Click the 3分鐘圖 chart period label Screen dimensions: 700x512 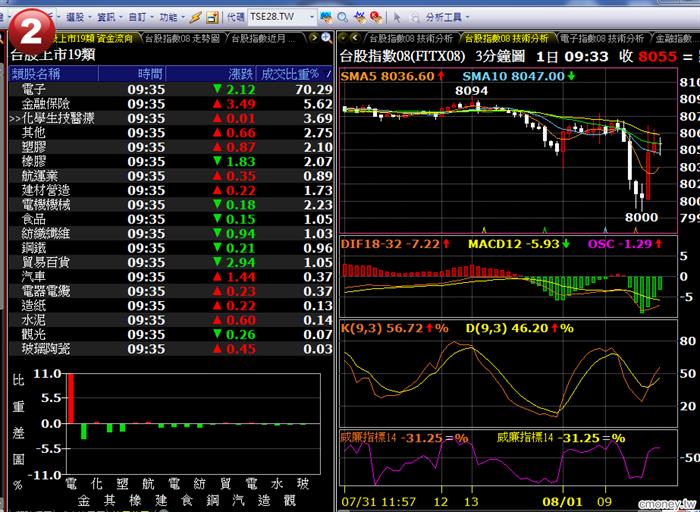click(500, 56)
